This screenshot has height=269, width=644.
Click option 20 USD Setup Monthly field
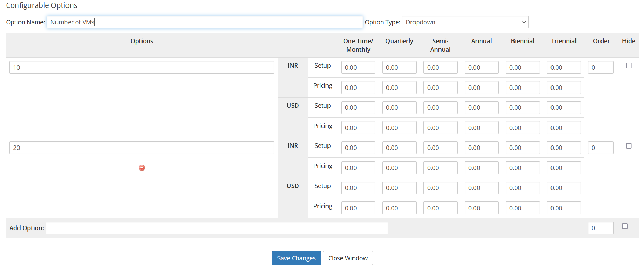358,188
